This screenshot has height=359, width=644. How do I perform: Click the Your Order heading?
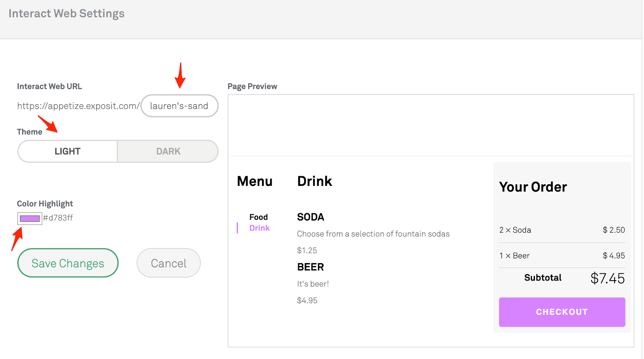click(x=533, y=187)
